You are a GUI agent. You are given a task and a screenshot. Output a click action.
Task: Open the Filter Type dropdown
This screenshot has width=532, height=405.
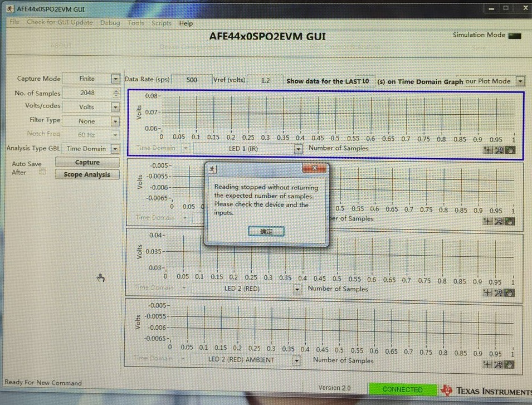click(x=116, y=121)
